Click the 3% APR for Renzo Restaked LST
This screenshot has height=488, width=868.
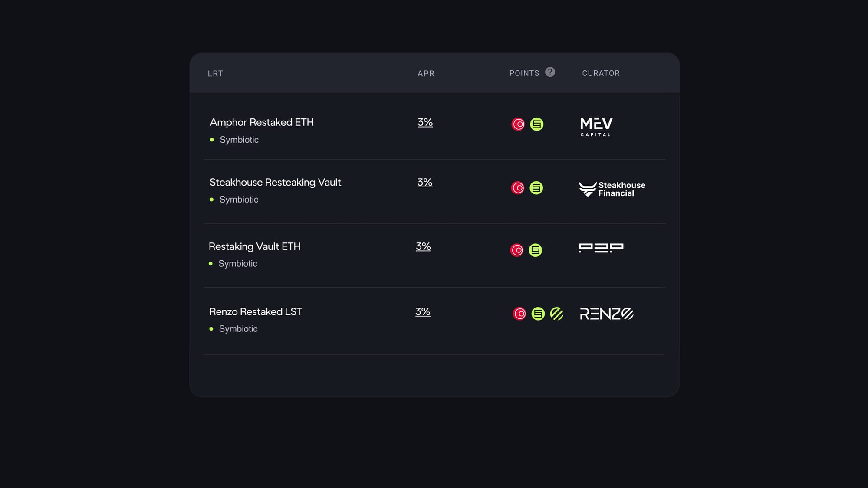(423, 312)
